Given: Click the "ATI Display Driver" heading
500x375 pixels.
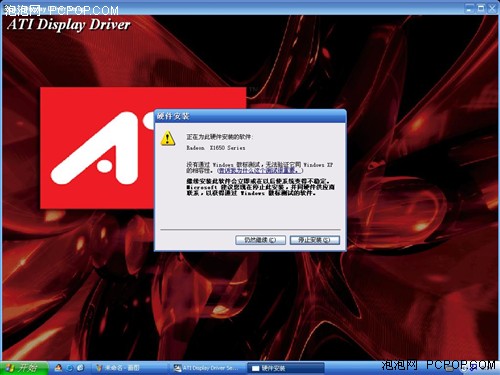Looking at the screenshot, I should coord(68,25).
